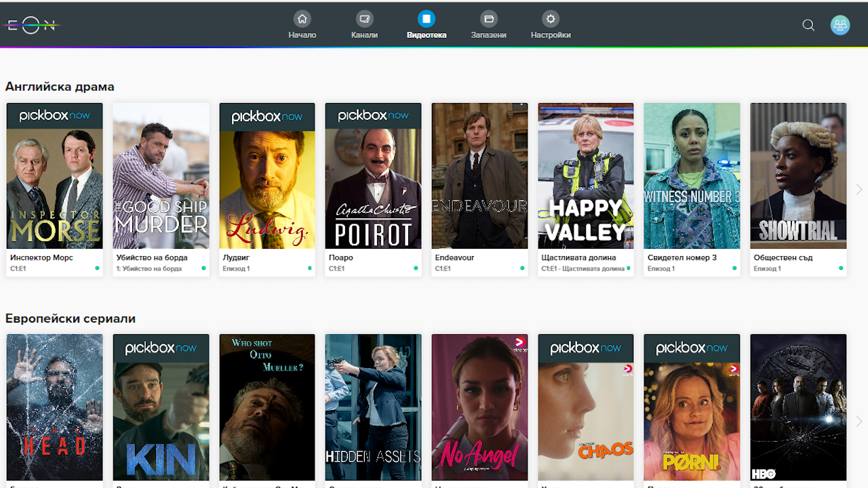Open the Inspector Morse poster
Viewport: 868px width, 488px height.
coord(55,176)
